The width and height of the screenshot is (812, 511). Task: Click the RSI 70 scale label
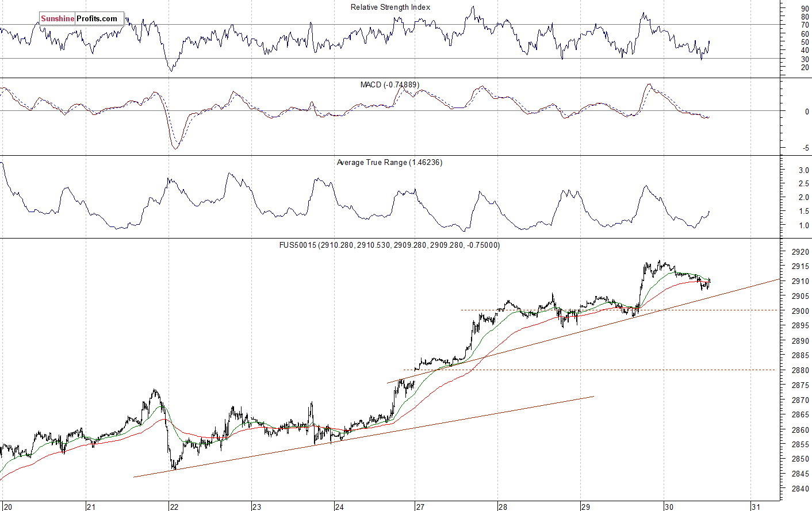point(805,25)
